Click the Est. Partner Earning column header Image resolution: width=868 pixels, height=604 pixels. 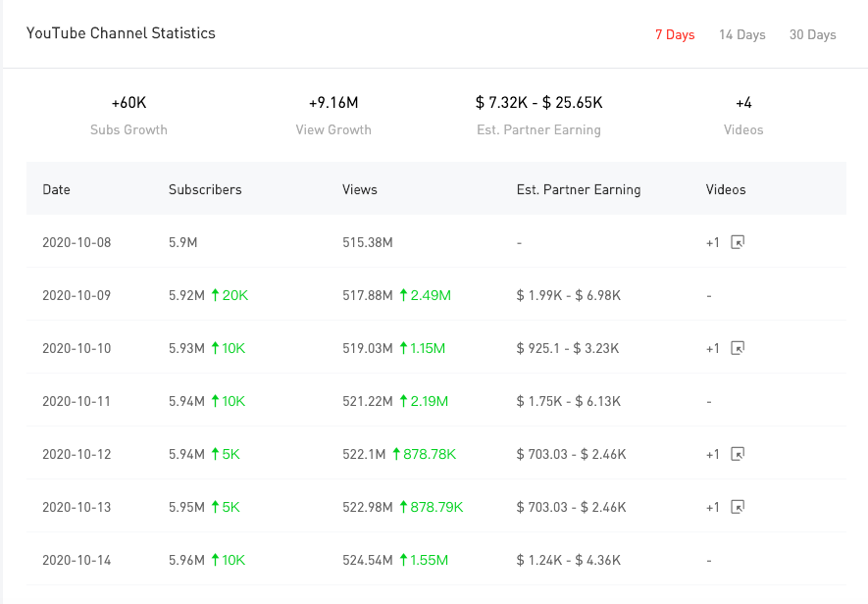pyautogui.click(x=579, y=189)
